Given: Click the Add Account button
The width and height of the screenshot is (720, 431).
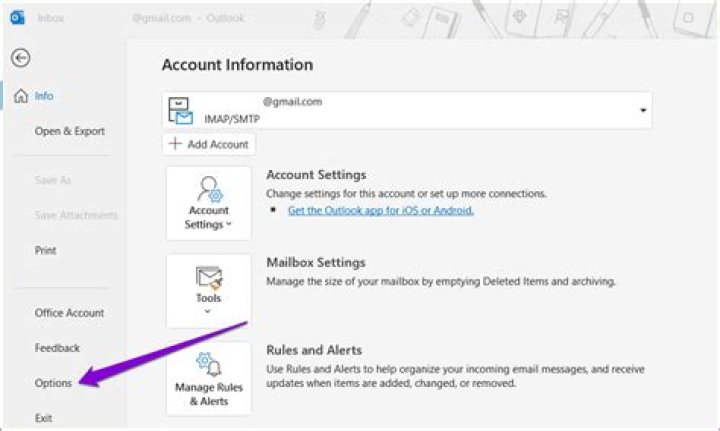Looking at the screenshot, I should (209, 144).
